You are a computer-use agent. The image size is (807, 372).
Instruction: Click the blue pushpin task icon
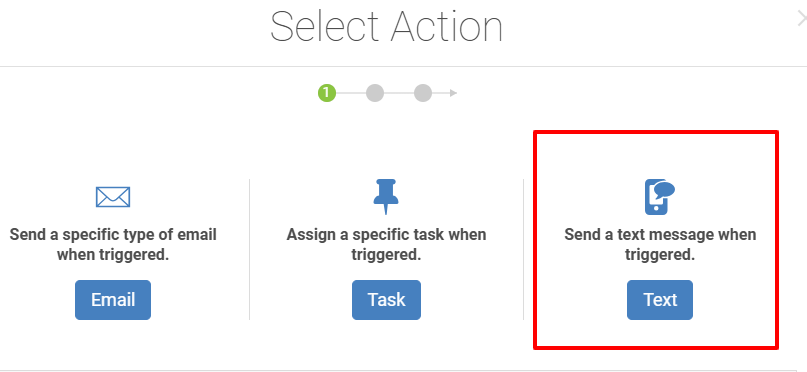click(x=386, y=197)
